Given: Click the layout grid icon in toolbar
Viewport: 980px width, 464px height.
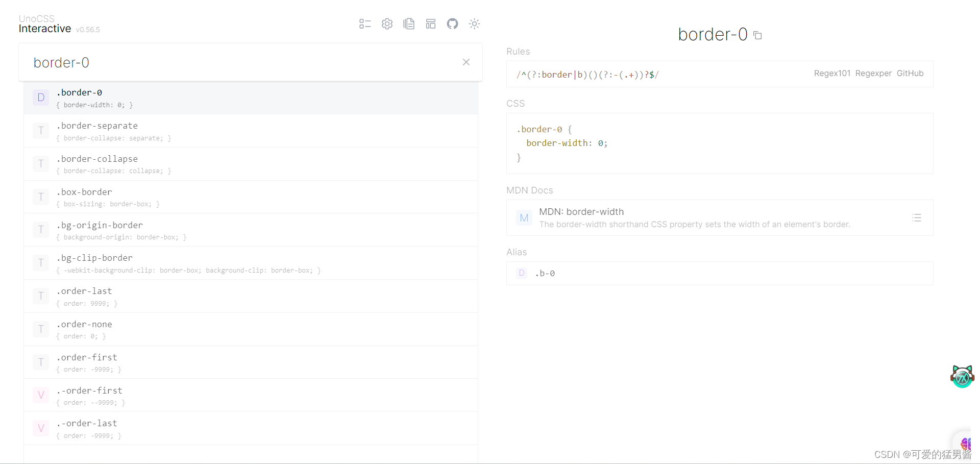Looking at the screenshot, I should (431, 23).
